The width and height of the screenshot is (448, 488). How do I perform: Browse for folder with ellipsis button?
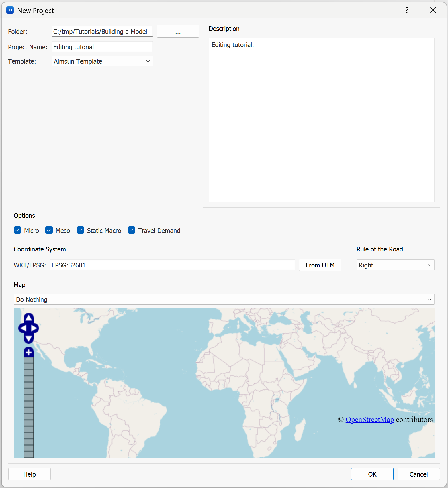178,32
